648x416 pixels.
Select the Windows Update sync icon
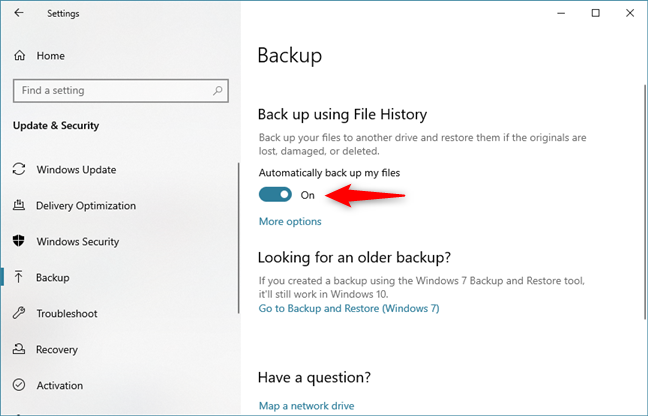19,169
